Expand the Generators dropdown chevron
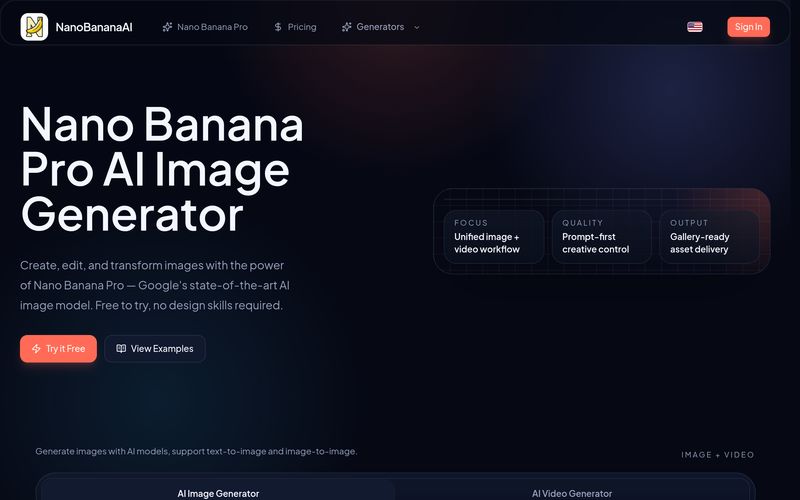 point(416,28)
